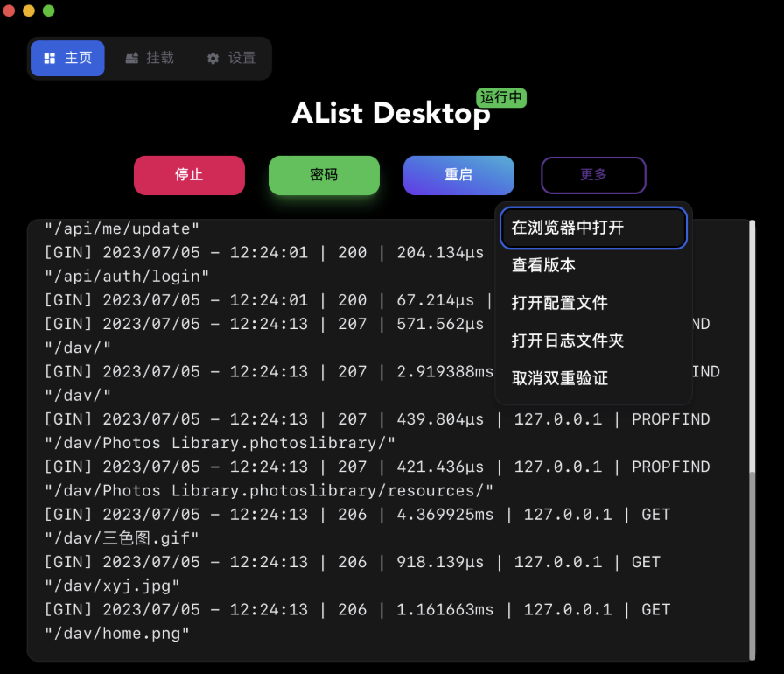Switch to the 主页 tab
This screenshot has width=784, height=674.
coord(67,58)
